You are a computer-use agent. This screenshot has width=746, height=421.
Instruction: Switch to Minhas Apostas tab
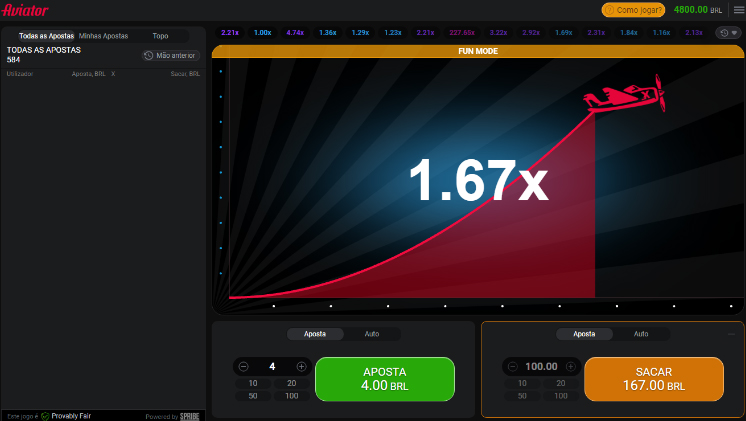point(103,36)
